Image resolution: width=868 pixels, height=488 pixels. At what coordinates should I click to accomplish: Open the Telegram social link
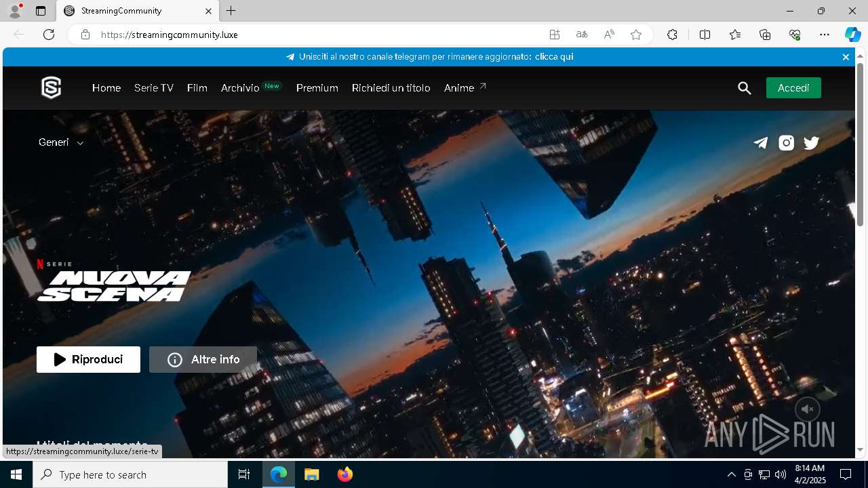tap(761, 142)
